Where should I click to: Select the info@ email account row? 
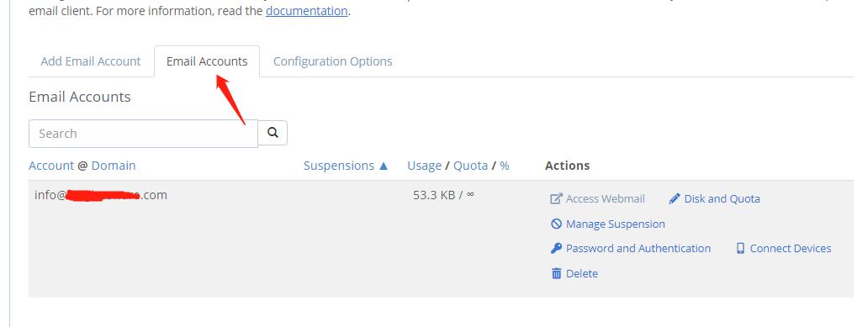[441, 239]
